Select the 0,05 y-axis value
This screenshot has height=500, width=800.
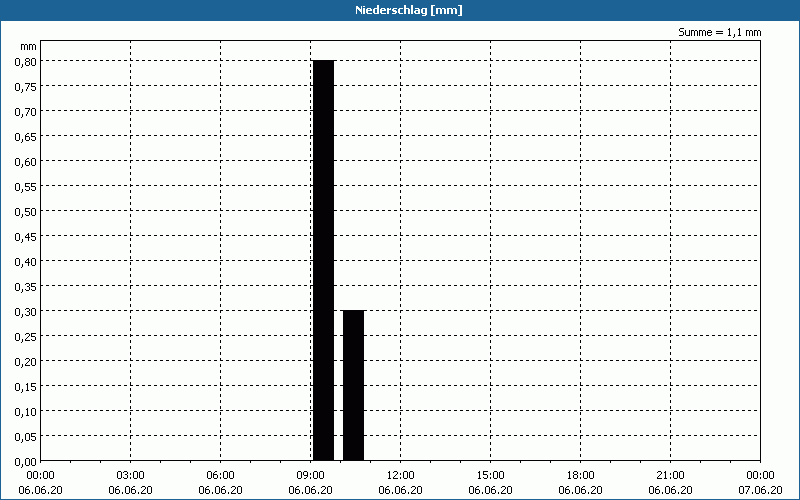coord(26,437)
